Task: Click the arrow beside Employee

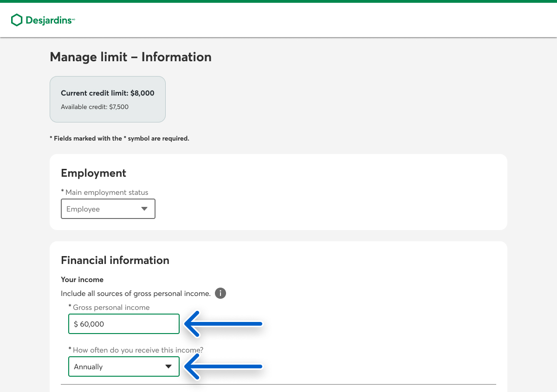Action: tap(144, 209)
